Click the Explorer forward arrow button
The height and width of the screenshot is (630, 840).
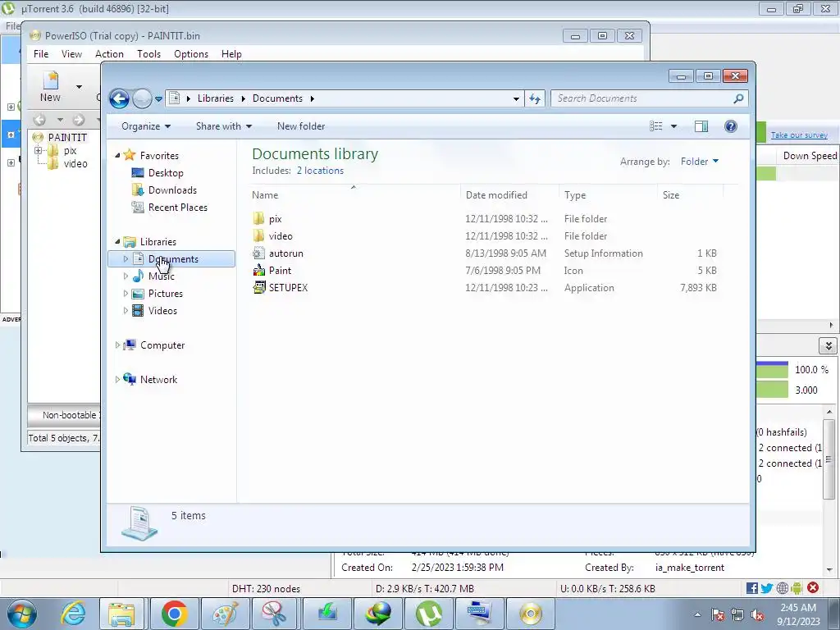pyautogui.click(x=142, y=98)
